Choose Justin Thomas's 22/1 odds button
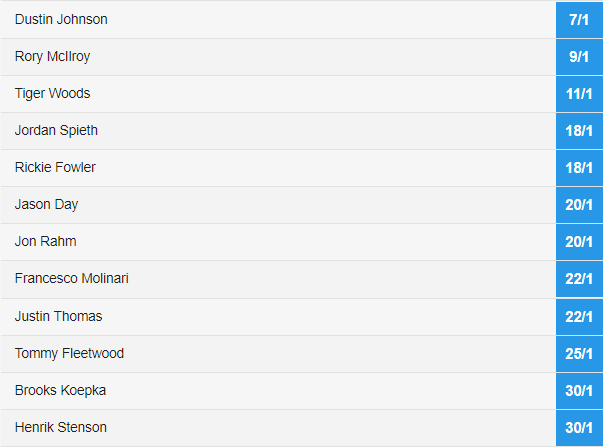Viewport: 603px width, 447px height. tap(579, 316)
